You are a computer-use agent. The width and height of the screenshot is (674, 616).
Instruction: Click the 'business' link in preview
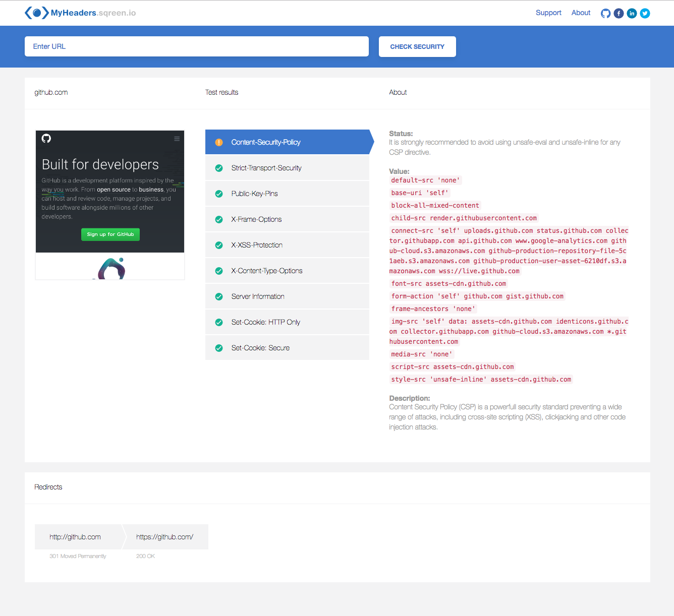click(151, 190)
